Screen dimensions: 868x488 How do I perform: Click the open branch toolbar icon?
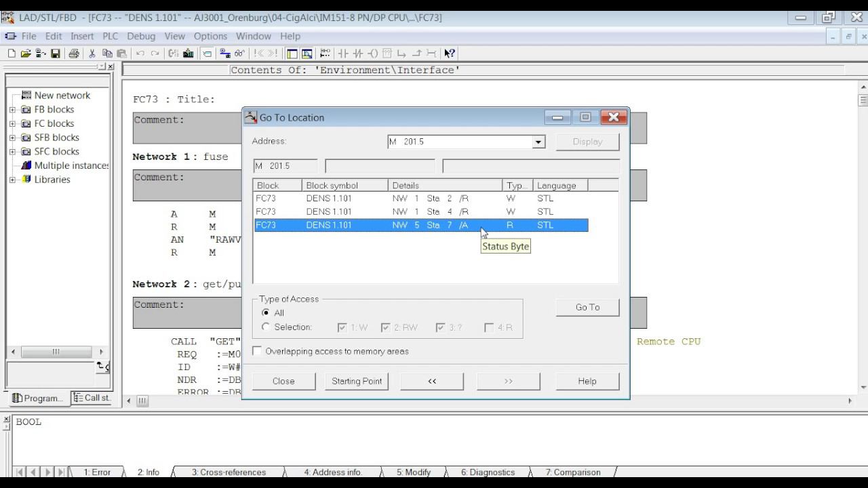point(402,54)
